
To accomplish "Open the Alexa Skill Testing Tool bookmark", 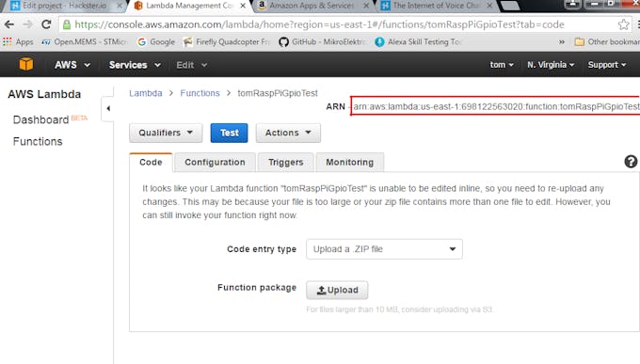I will pos(418,41).
